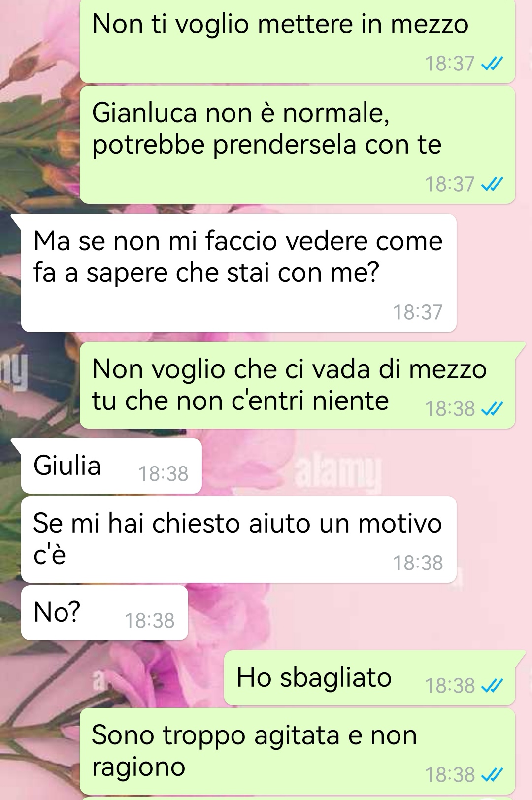This screenshot has width=532, height=800.
Task: Click the 18:37 timestamp on received message
Action: [418, 312]
